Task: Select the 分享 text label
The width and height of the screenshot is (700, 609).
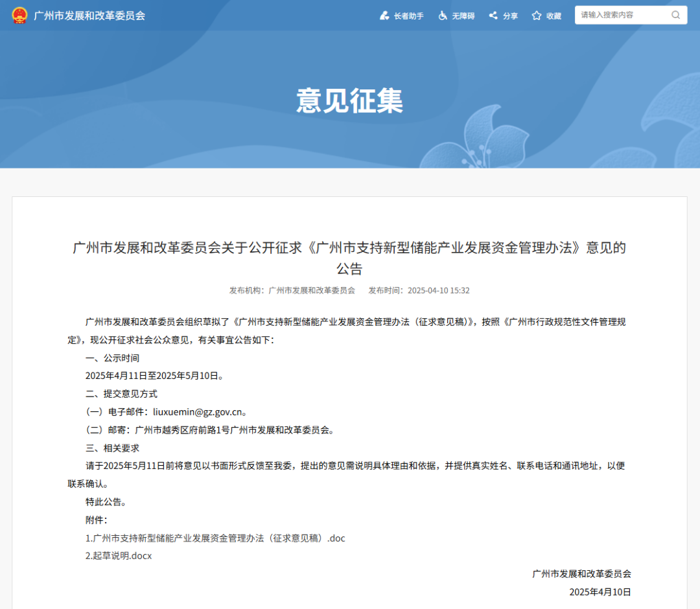Action: [x=510, y=16]
